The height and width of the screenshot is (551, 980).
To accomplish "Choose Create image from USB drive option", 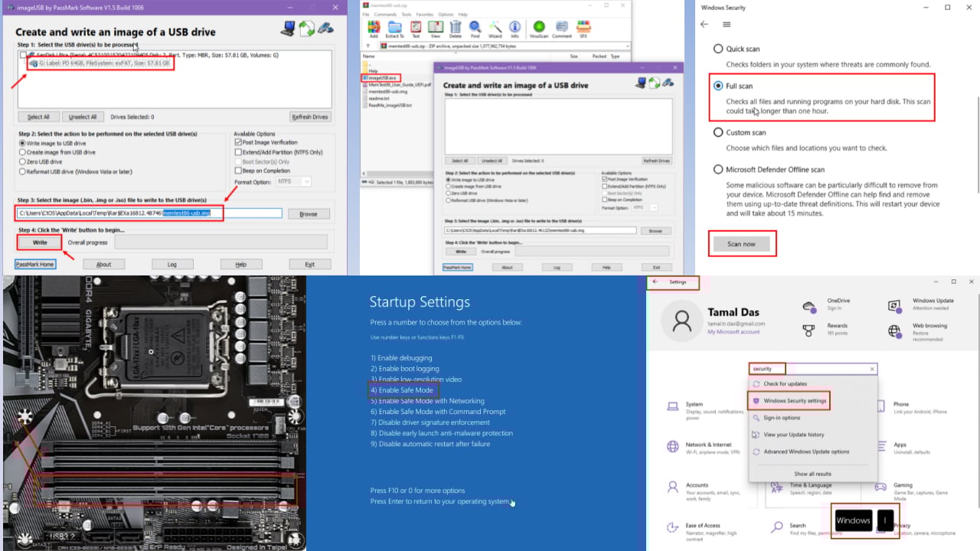I will coord(22,152).
